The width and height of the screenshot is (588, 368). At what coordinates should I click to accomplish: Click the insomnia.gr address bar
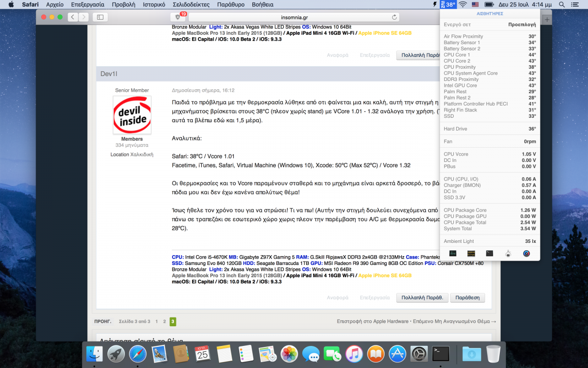pyautogui.click(x=294, y=17)
